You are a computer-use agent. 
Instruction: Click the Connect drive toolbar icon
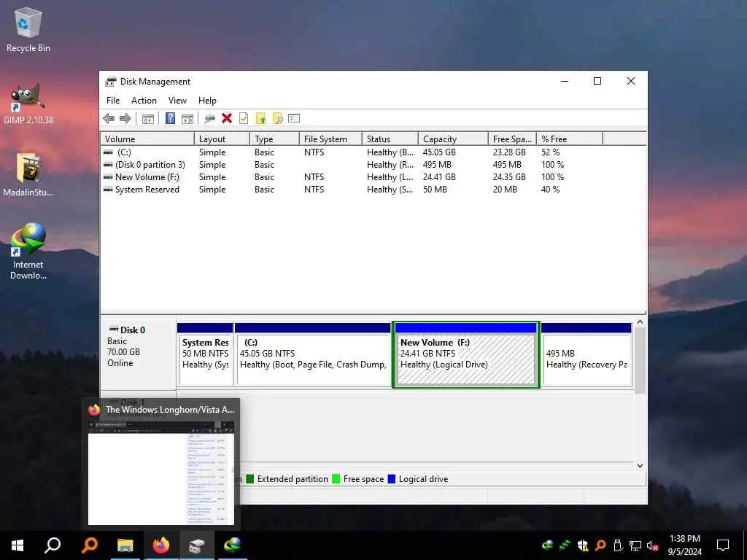(209, 119)
